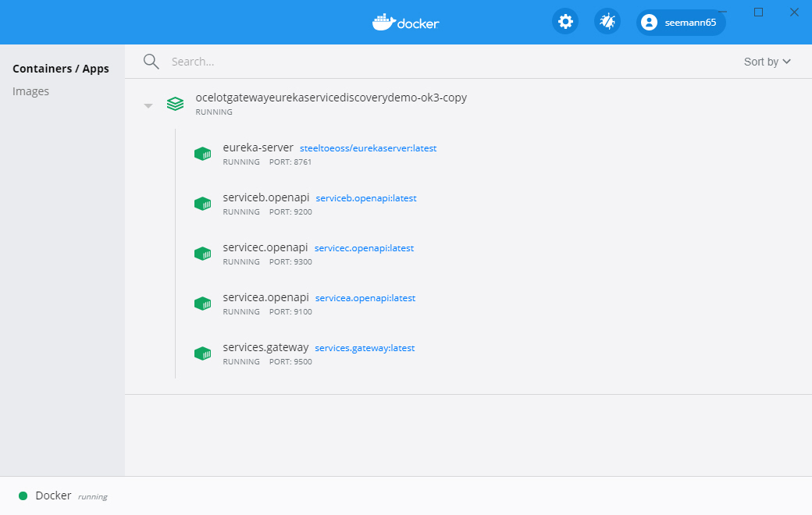The height and width of the screenshot is (515, 812).
Task: Click the Docker whale logo
Action: pyautogui.click(x=405, y=23)
